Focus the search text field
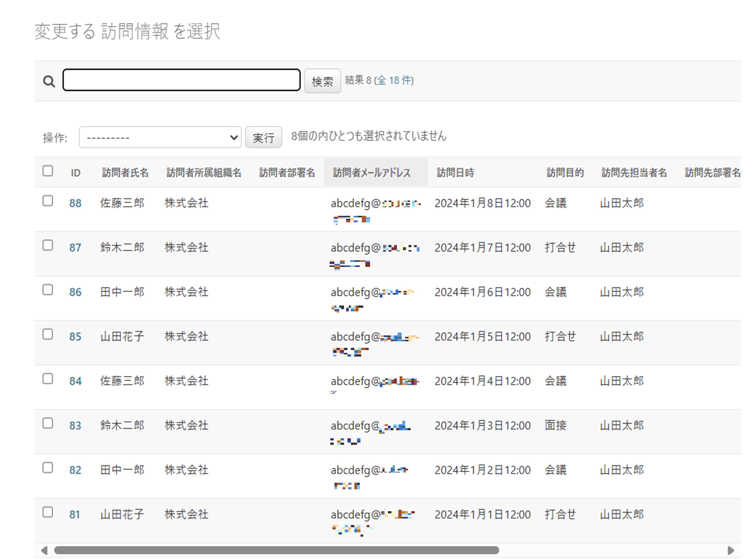The image size is (756, 560). tap(181, 80)
